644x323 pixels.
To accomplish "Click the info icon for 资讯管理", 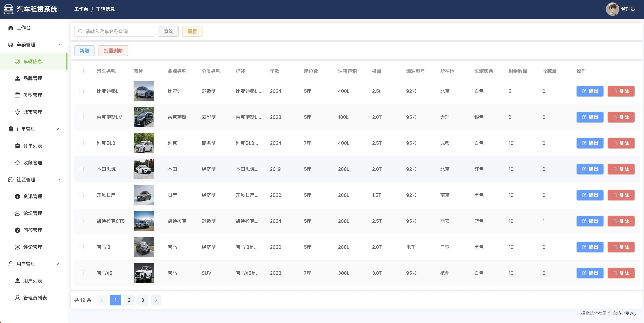I will pyautogui.click(x=17, y=196).
